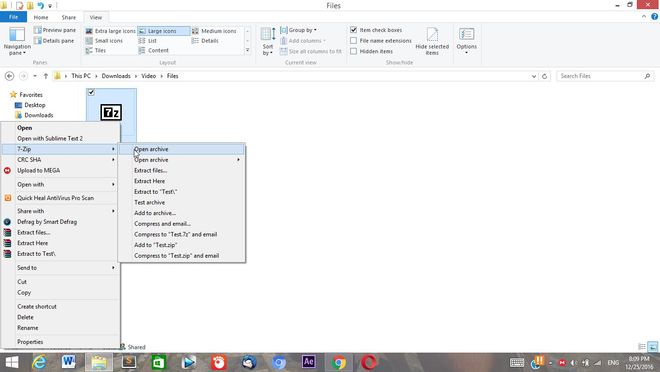Choose Add to archive... option
660x372 pixels.
pos(182,213)
